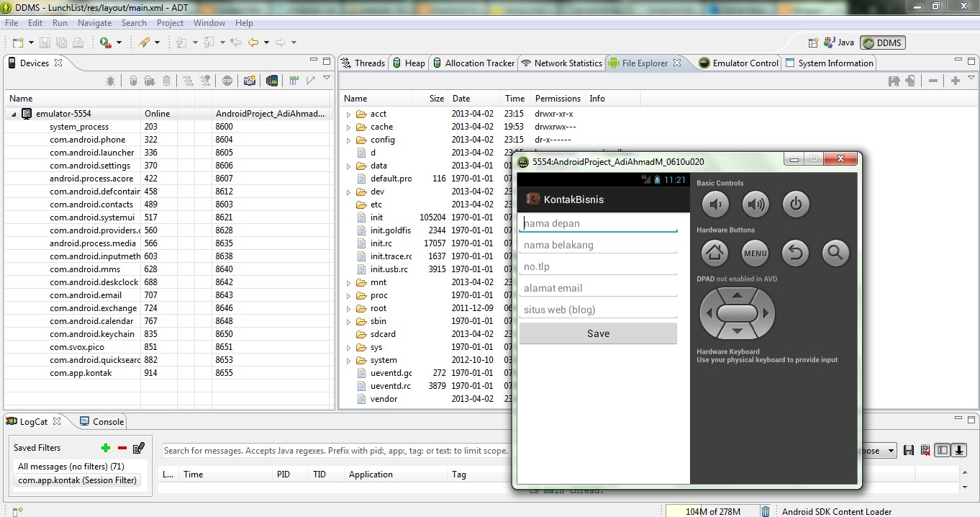
Task: Click the 'alamat email' input field
Action: [x=598, y=288]
